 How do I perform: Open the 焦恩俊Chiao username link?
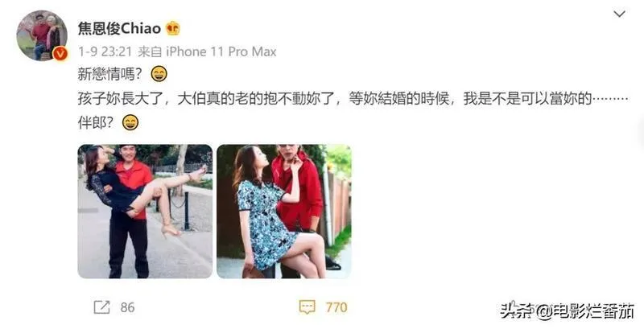pos(119,28)
